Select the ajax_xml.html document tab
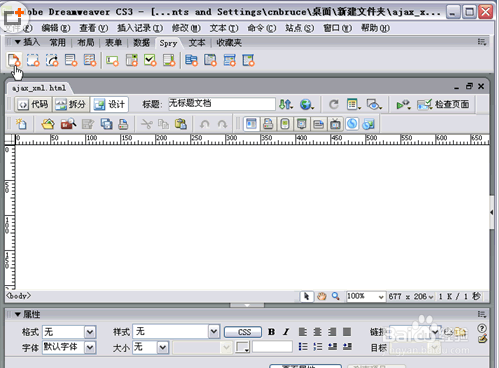 pyautogui.click(x=39, y=88)
